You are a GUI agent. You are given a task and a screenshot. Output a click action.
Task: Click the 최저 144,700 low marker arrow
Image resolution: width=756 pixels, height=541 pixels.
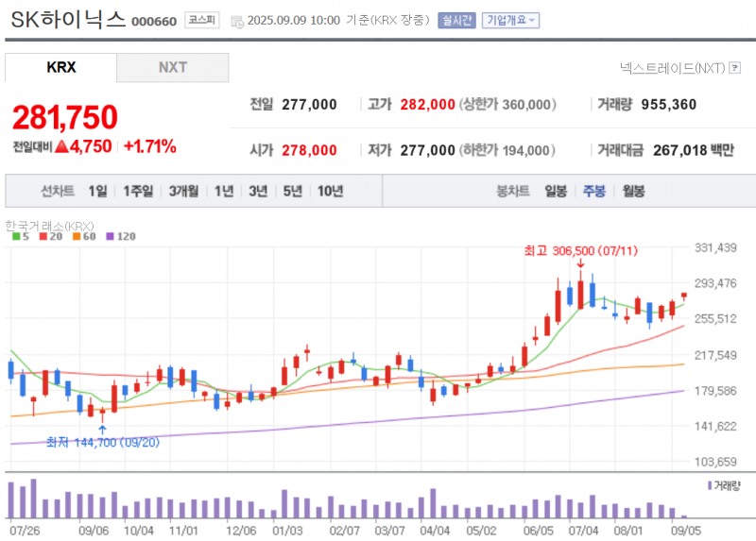[102, 430]
